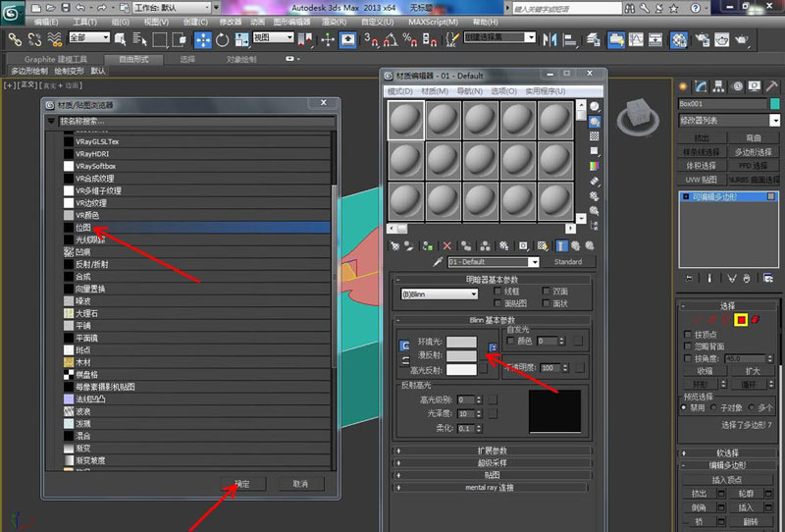Click the 确定 (OK) button
The width and height of the screenshot is (785, 532).
pos(241,484)
